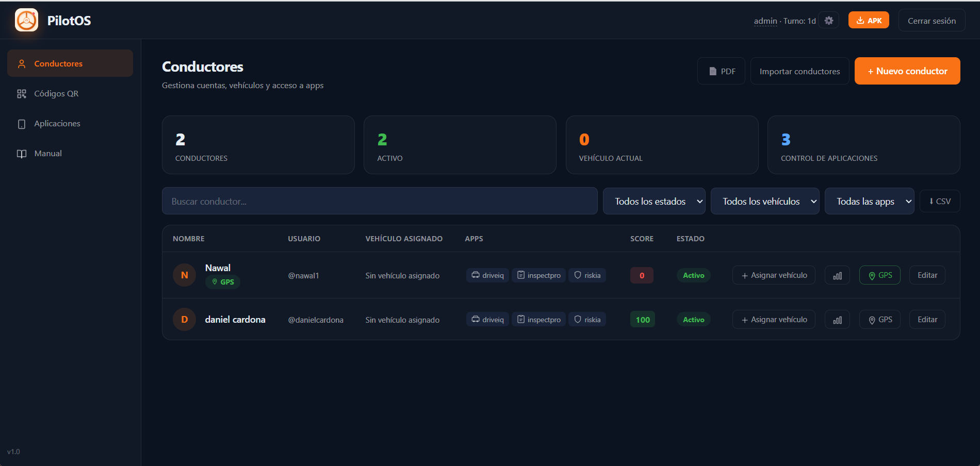The image size is (980, 466).
Task: Click the Control de aplicaciones card
Action: (864, 145)
